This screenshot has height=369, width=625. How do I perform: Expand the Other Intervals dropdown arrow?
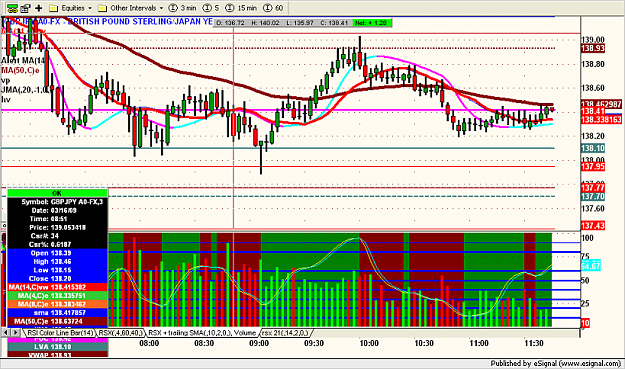pos(161,8)
